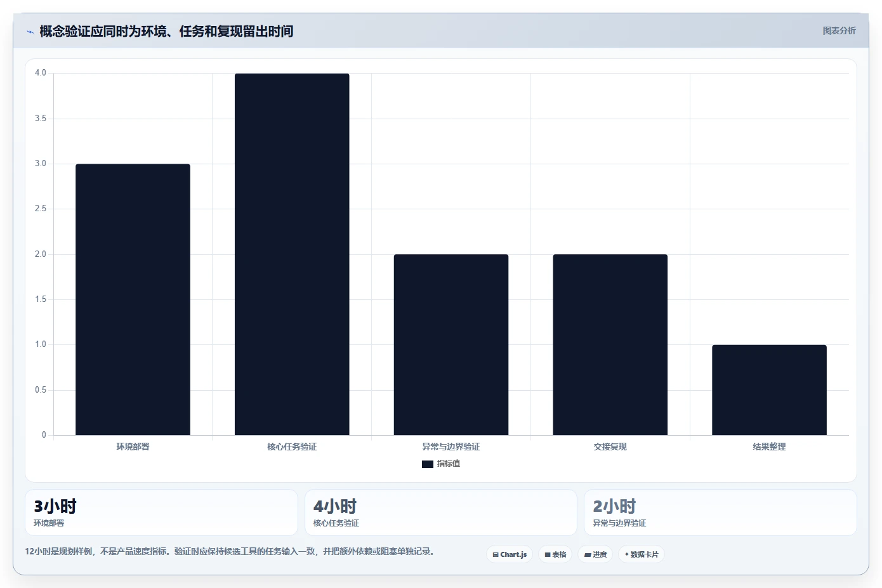The height and width of the screenshot is (588, 882).
Task: Click the title icon beside the chart heading
Action: click(x=30, y=32)
